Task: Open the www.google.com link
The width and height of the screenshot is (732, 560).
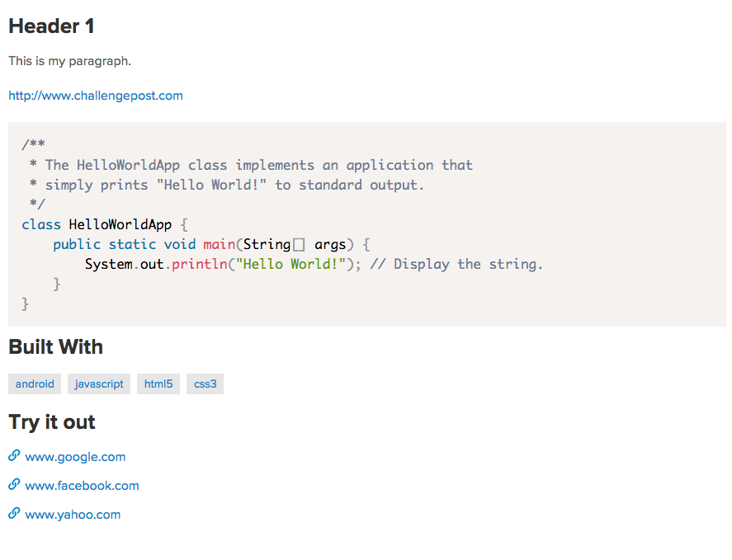Action: [x=75, y=457]
